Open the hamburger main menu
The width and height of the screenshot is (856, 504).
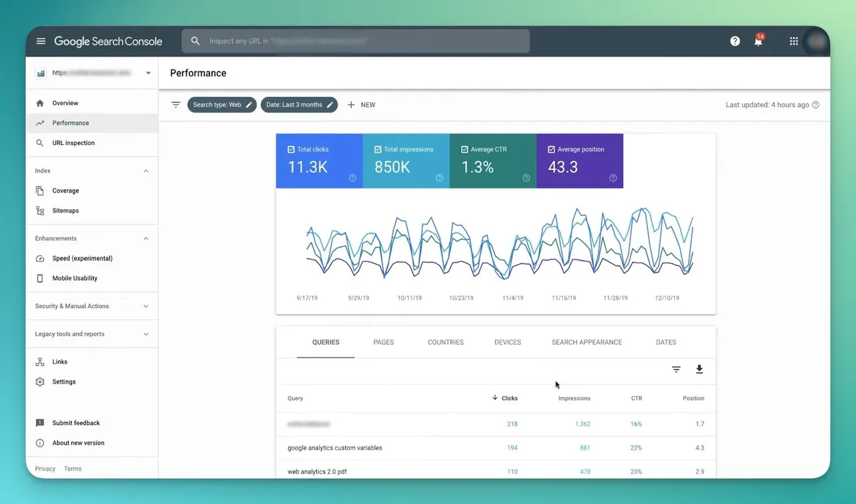click(41, 41)
